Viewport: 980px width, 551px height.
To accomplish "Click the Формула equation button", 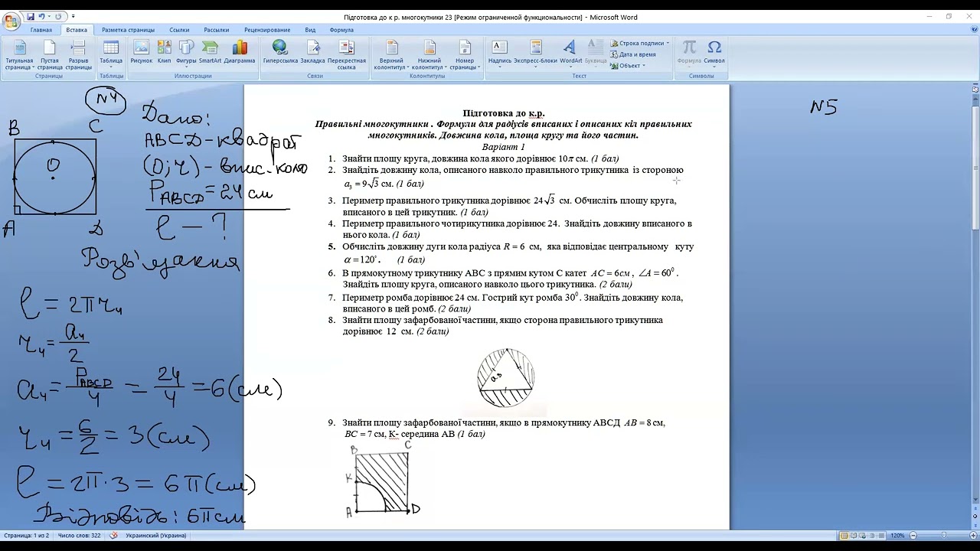I will click(689, 52).
